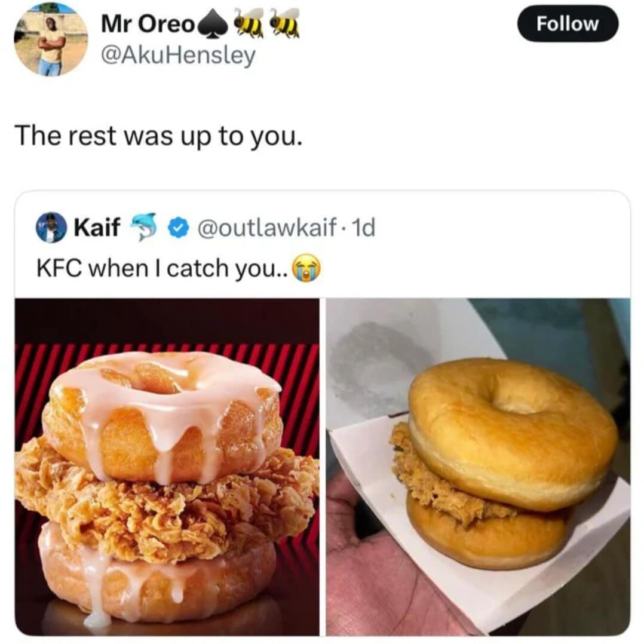Click the crying face emoji
This screenshot has height=644, width=644.
point(306,268)
